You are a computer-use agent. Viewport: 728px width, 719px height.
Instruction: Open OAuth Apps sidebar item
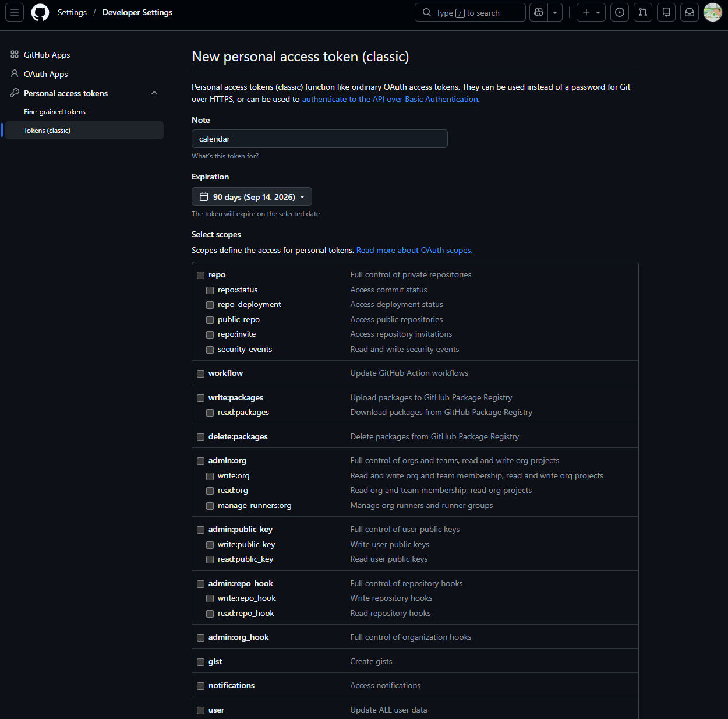click(x=45, y=74)
